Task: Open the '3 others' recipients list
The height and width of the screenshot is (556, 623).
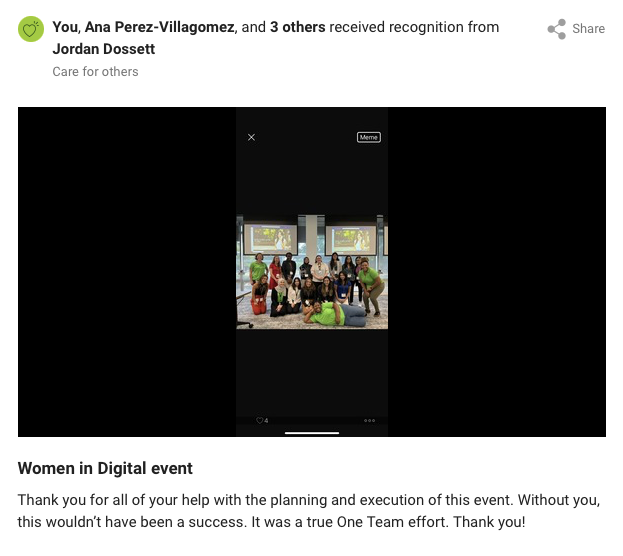Action: pos(298,27)
